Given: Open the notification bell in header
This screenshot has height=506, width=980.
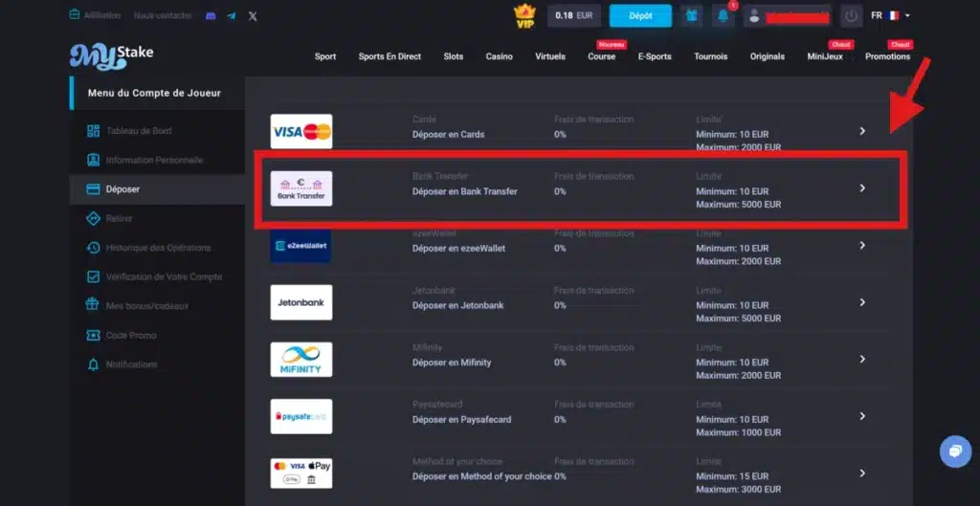Looking at the screenshot, I should click(723, 16).
